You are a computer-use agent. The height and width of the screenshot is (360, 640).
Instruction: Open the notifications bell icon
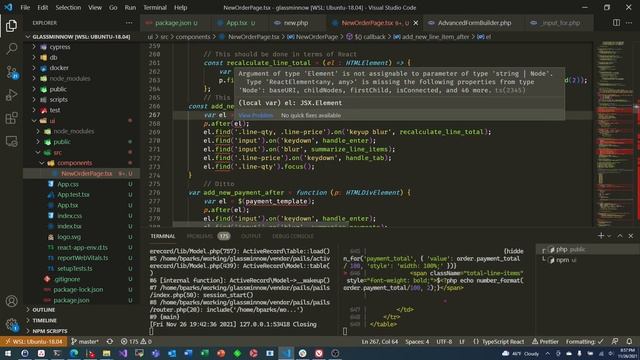pos(629,341)
